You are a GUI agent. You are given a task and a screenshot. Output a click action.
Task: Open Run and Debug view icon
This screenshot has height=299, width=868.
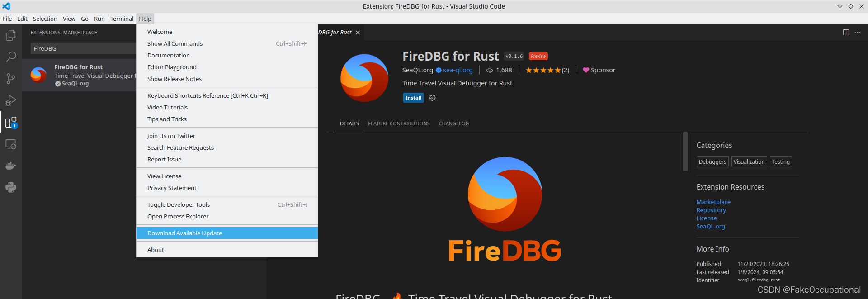pos(11,100)
